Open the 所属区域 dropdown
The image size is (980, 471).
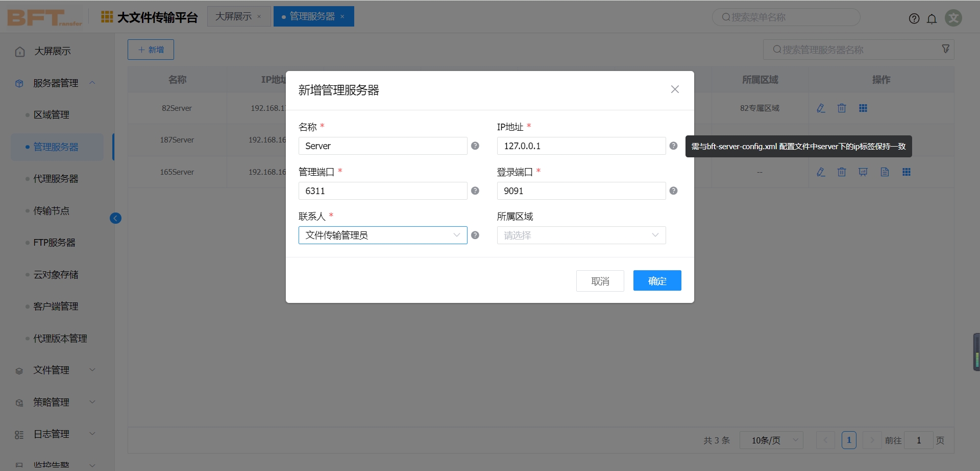click(581, 235)
